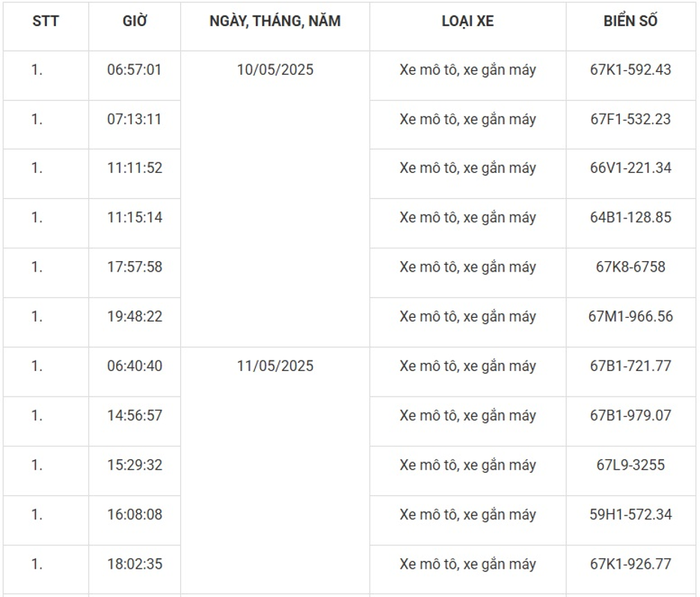Viewport: 700px width, 597px height.
Task: Select plate number 67L9-3255
Action: pyautogui.click(x=630, y=465)
